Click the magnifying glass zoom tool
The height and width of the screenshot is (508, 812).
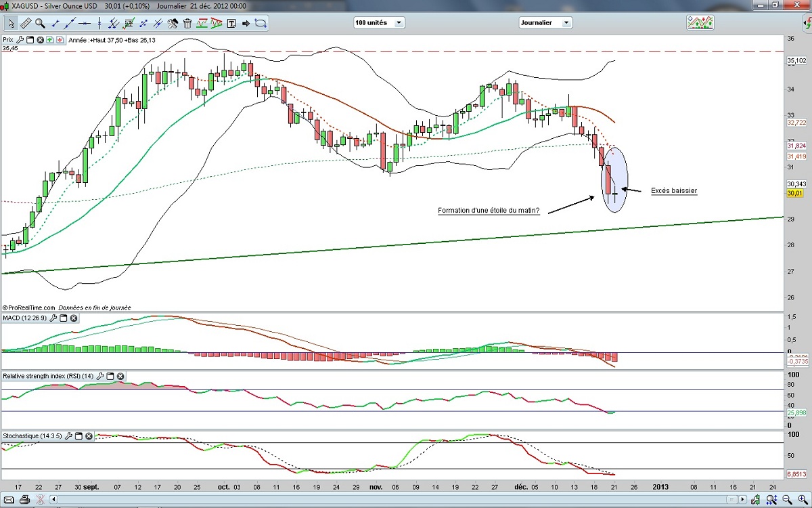pyautogui.click(x=40, y=23)
